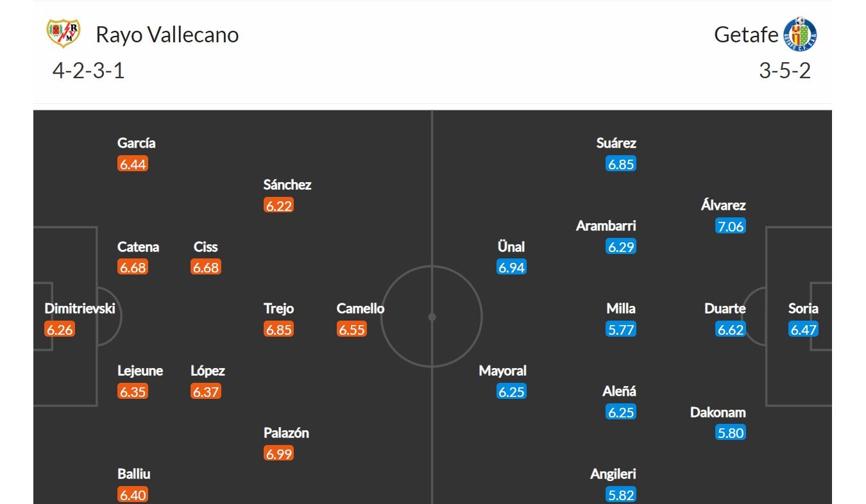Click Camello's 6.55 rating badge
Viewport: 866px width, 504px height.
pos(352,330)
